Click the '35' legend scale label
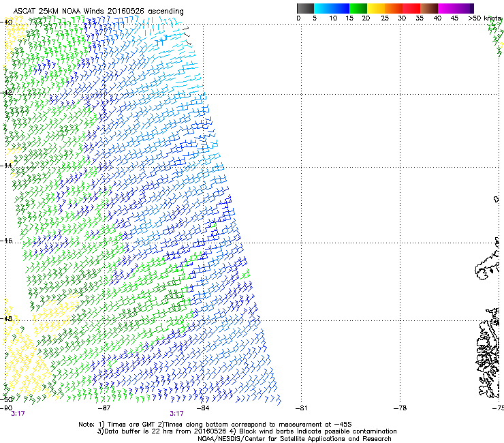Viewport: 504px width, 443px height. pos(420,18)
